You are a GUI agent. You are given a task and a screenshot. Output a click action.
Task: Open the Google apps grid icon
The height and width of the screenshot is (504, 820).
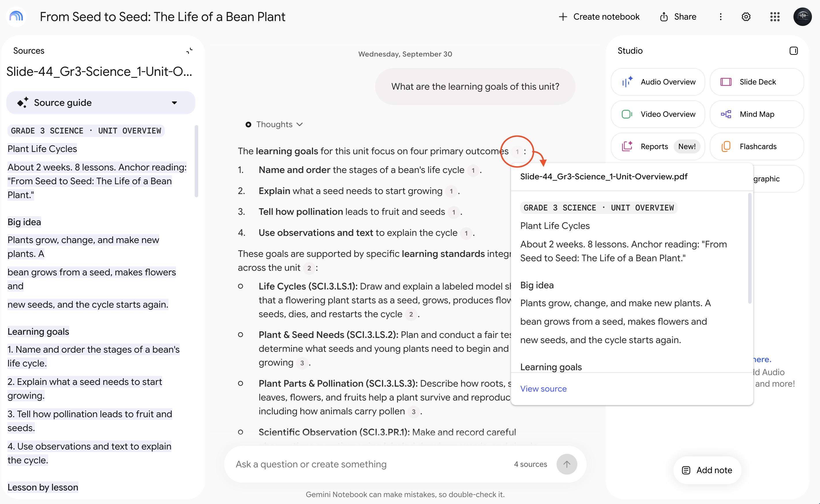[775, 17]
